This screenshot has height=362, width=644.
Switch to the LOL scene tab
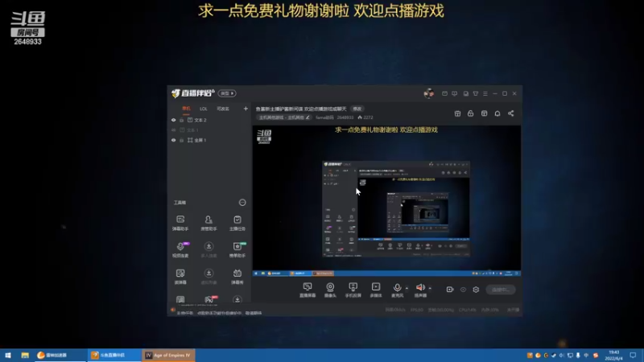click(204, 109)
